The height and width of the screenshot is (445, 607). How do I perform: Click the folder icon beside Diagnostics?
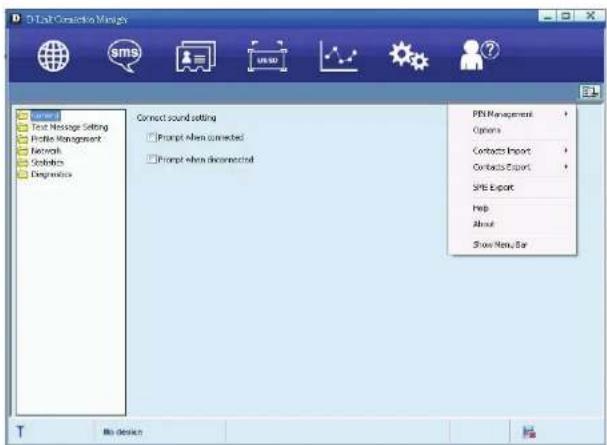23,175
